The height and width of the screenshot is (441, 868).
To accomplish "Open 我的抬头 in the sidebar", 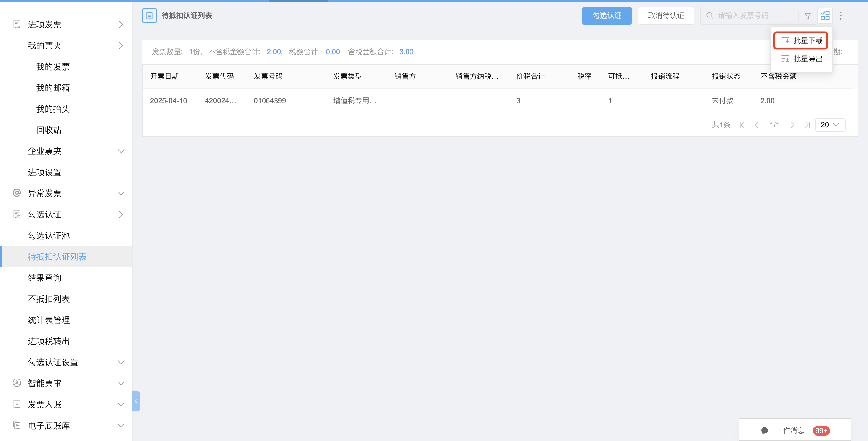I will (x=53, y=109).
